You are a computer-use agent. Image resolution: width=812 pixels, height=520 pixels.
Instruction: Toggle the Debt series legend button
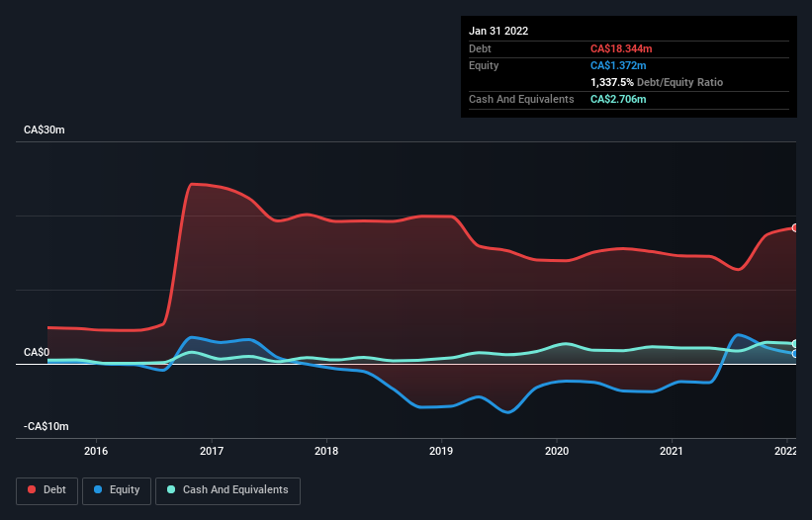pos(46,490)
